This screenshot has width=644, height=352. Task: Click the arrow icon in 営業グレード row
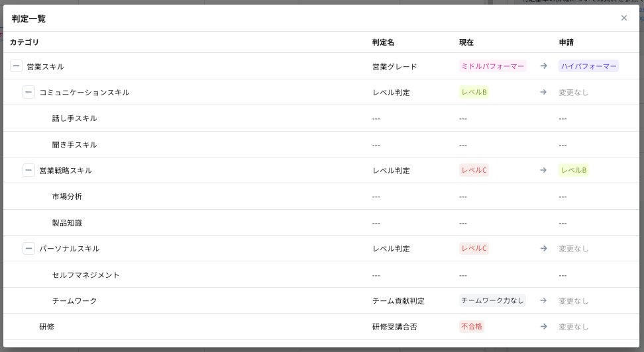click(543, 66)
